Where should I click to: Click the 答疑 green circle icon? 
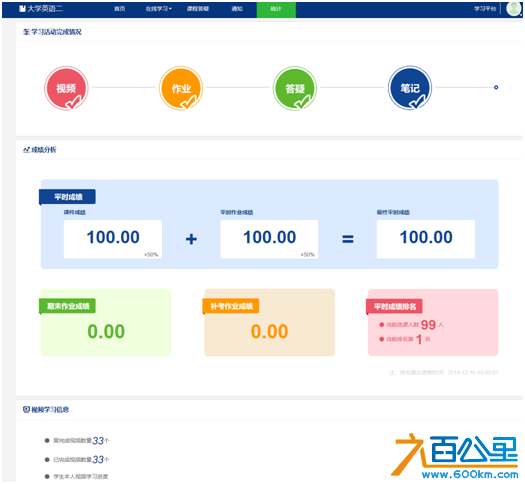pos(295,88)
